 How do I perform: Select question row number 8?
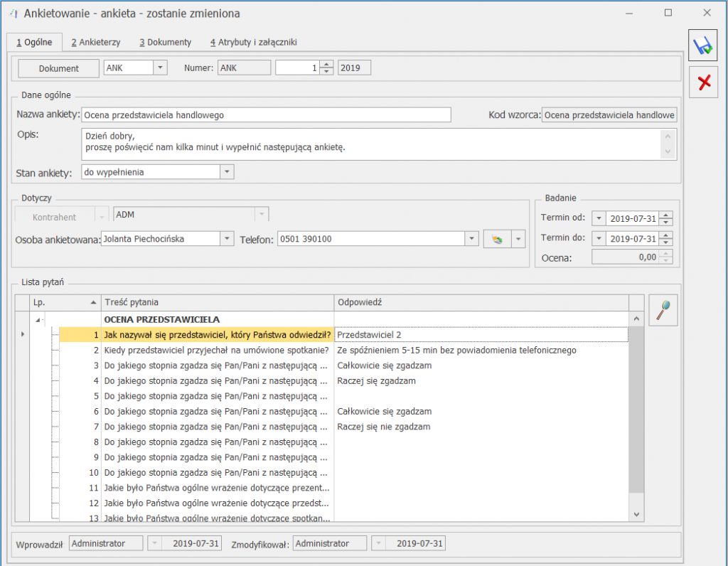216,442
